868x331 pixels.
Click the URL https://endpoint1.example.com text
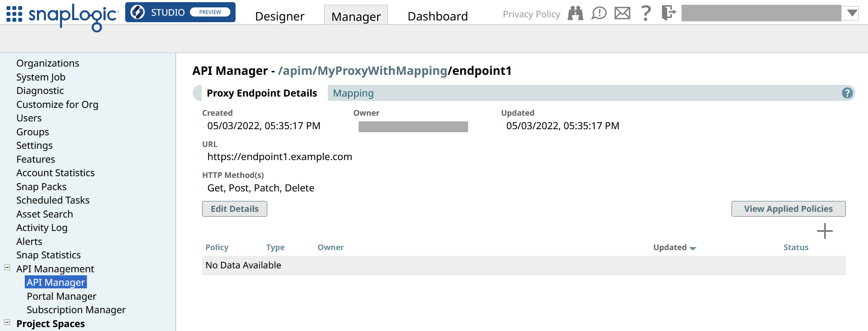point(279,157)
